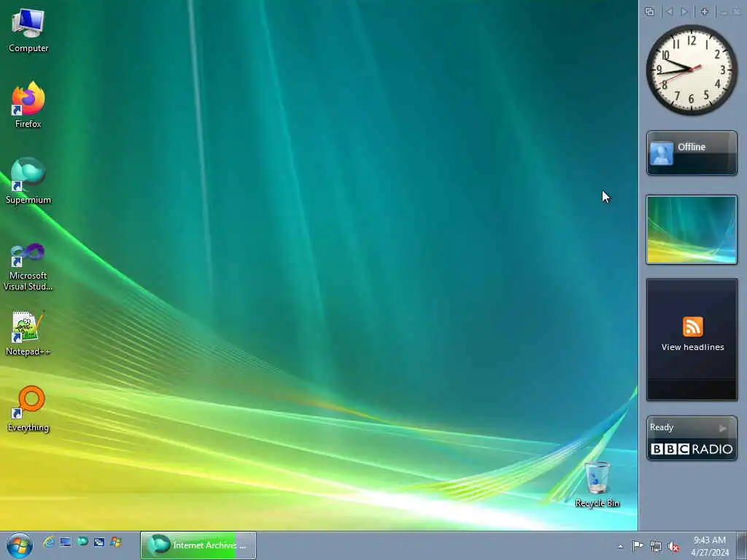This screenshot has height=560, width=747.
Task: Click the Show Desktop quick launch icon
Action: [x=65, y=542]
